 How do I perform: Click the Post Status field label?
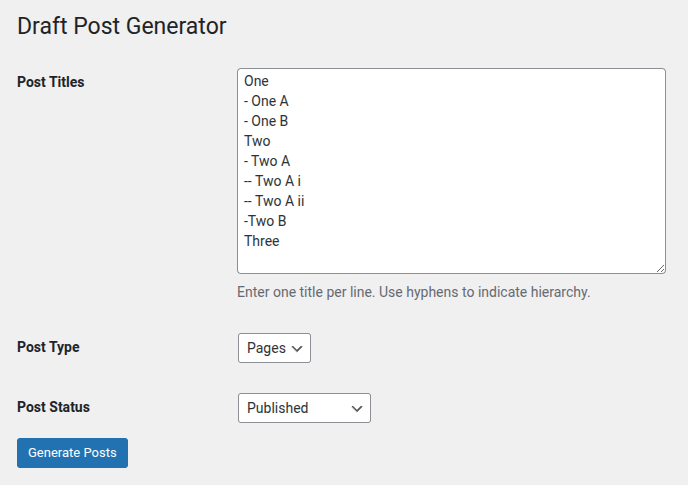53,408
